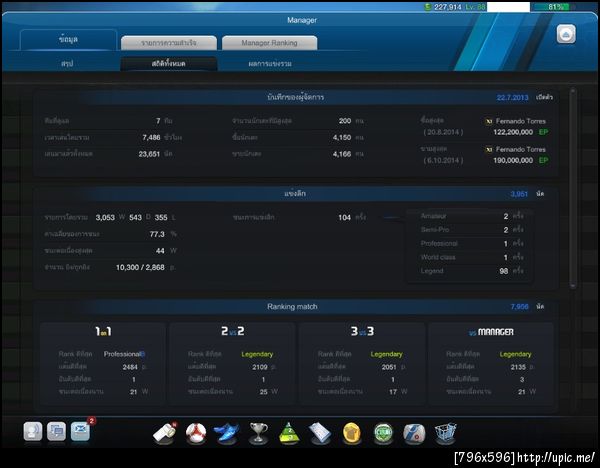Click the Fernando Torres name above 122,200,000 EP
The height and width of the screenshot is (468, 600).
click(520, 121)
